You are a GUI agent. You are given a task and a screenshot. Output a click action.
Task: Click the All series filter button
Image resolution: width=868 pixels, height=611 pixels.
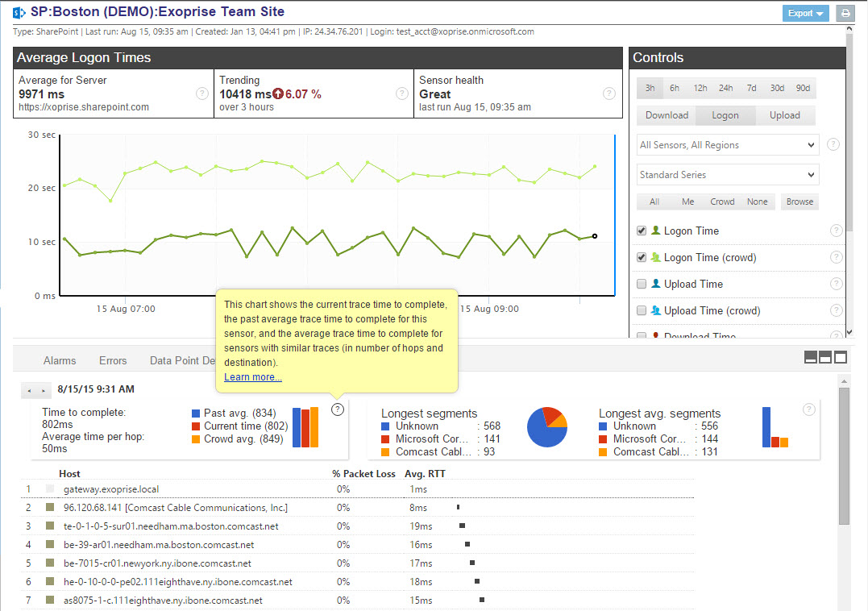coord(654,202)
